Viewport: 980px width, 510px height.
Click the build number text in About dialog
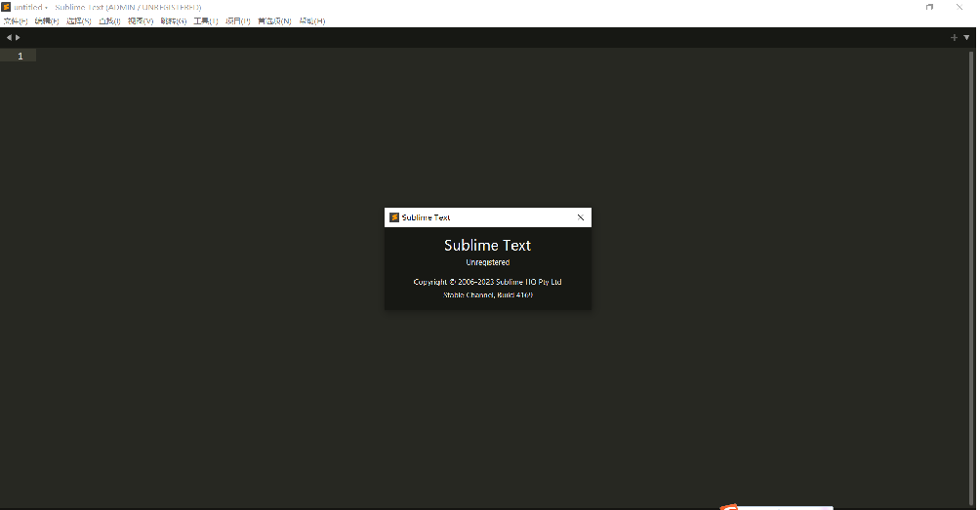[488, 294]
